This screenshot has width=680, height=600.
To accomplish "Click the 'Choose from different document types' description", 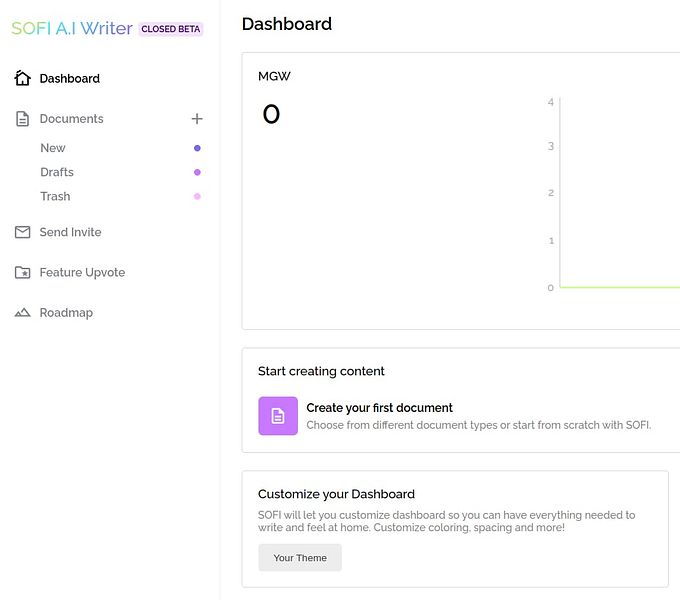I will [x=479, y=425].
